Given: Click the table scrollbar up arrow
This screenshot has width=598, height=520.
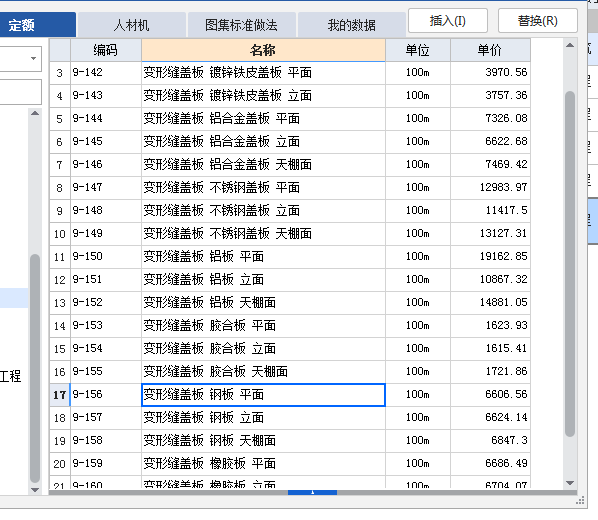Looking at the screenshot, I should (x=570, y=45).
